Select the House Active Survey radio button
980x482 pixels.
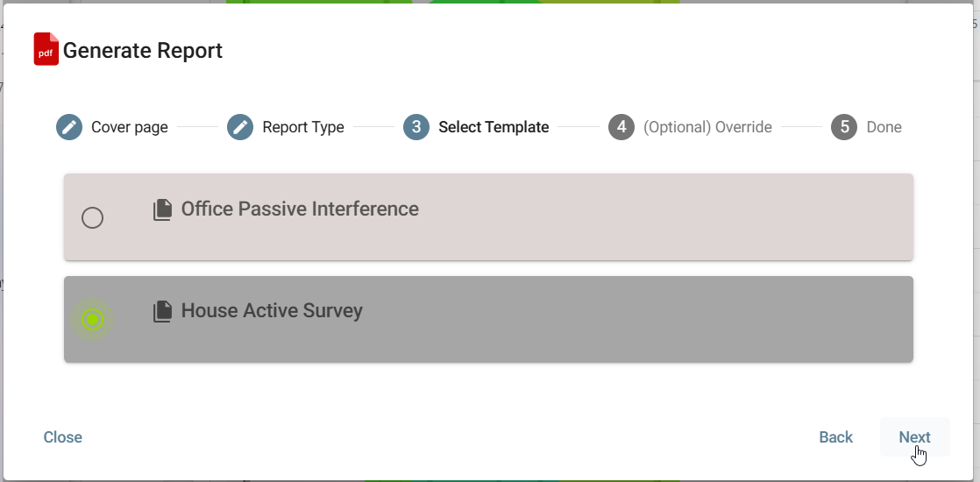click(x=92, y=320)
